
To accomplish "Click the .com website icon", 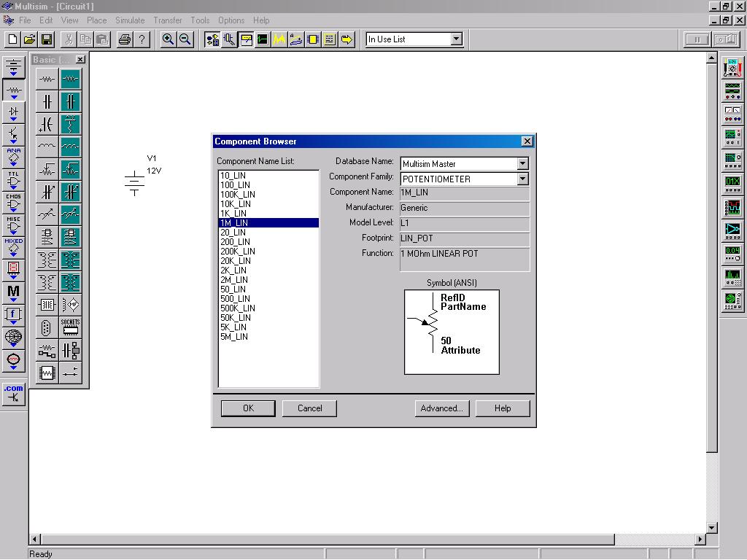I will tap(13, 394).
